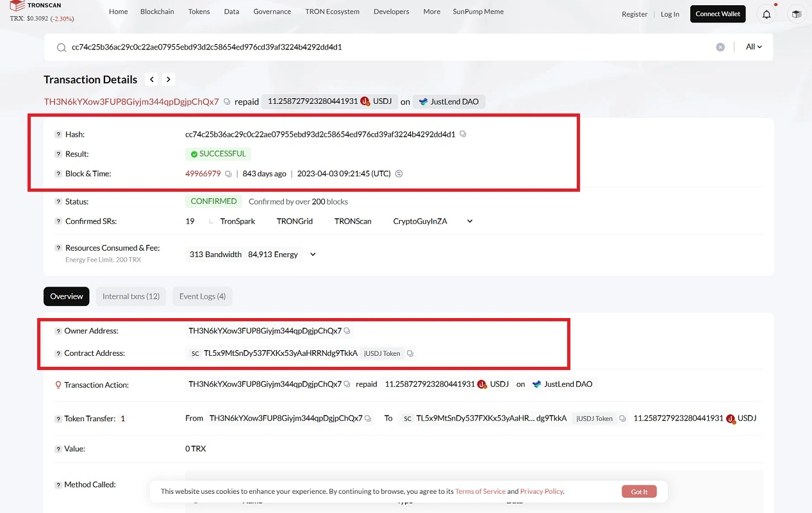Click the Register link
The image size is (812, 513).
tap(634, 14)
